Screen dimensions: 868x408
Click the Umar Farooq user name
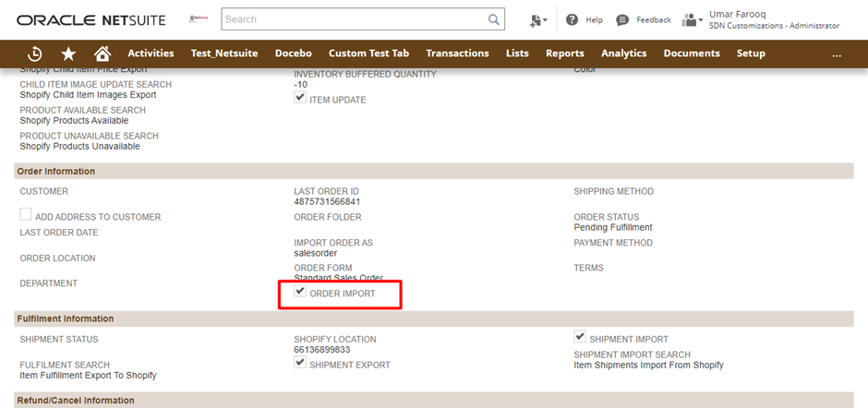pos(738,15)
